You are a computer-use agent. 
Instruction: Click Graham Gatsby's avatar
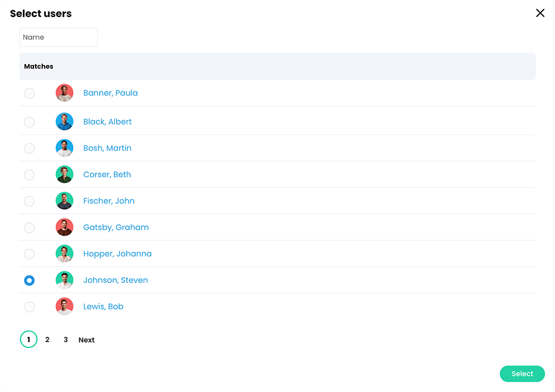pyautogui.click(x=65, y=227)
